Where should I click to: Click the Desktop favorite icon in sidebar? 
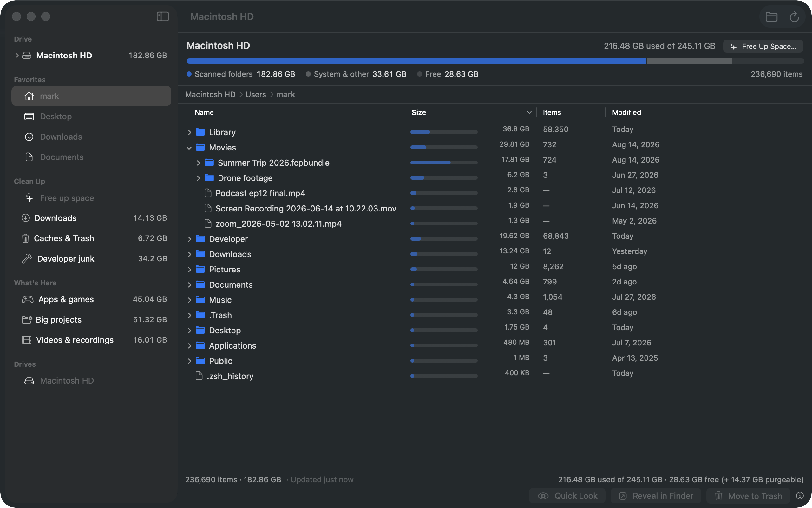click(29, 117)
